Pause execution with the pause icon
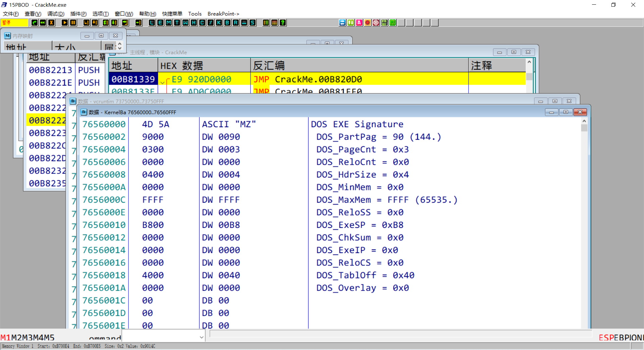 [73, 22]
